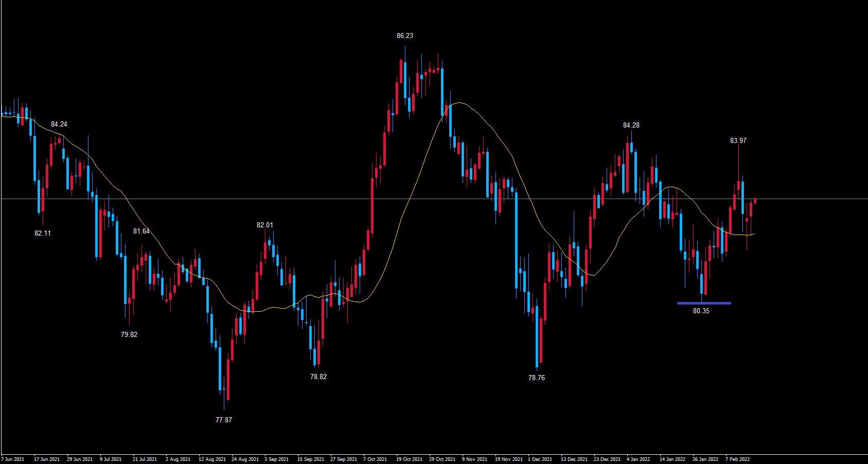Click 1 Dec 2021 on time axis
The image size is (868, 464).
(540, 459)
